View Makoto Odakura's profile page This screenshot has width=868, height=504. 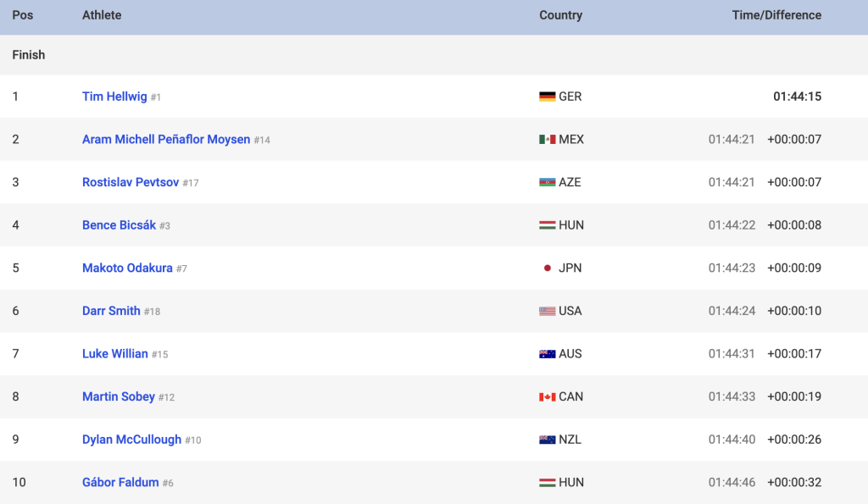click(127, 268)
